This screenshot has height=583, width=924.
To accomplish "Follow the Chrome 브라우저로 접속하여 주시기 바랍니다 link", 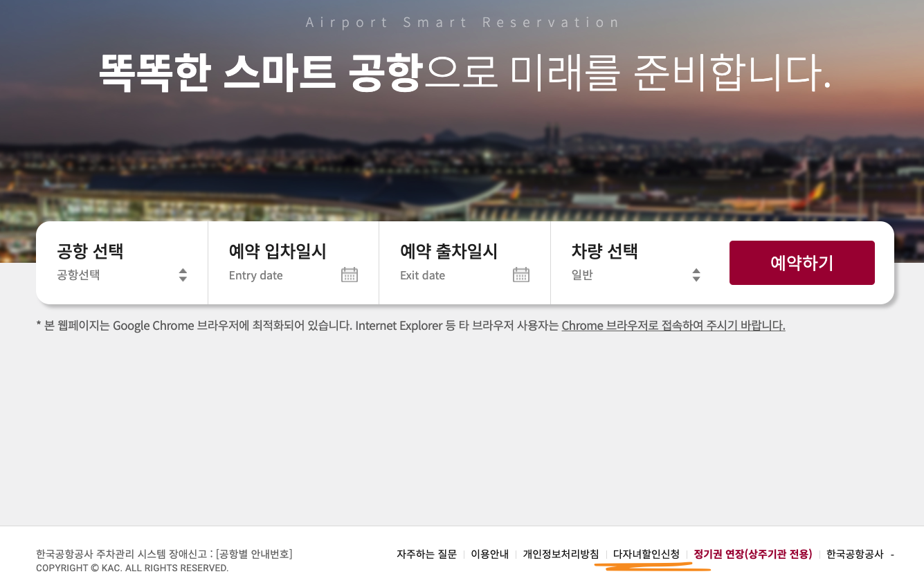I will coord(673,325).
